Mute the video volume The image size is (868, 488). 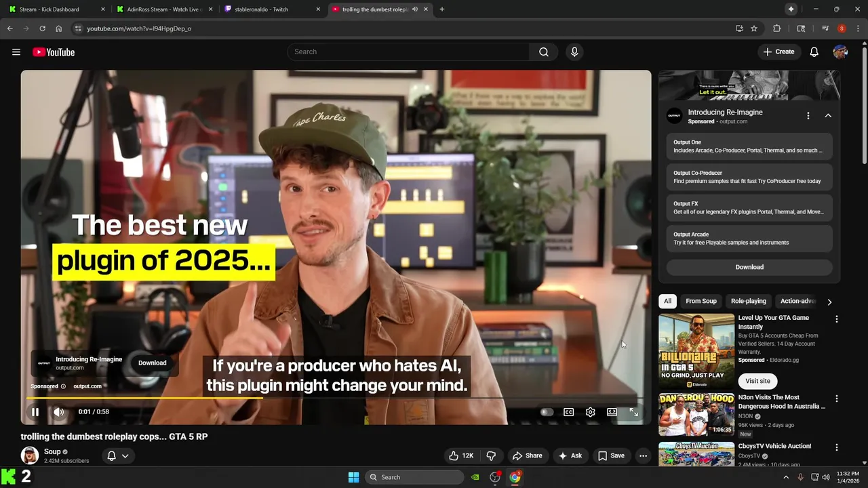pos(59,412)
